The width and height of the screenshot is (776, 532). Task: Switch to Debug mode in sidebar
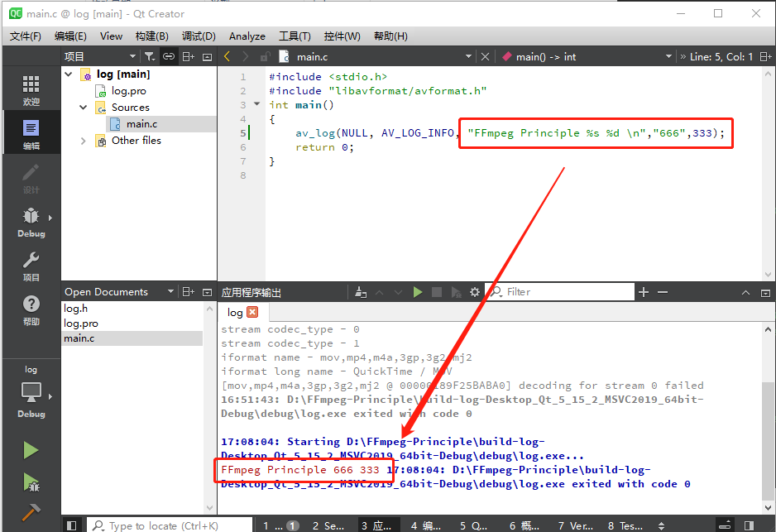(x=31, y=222)
